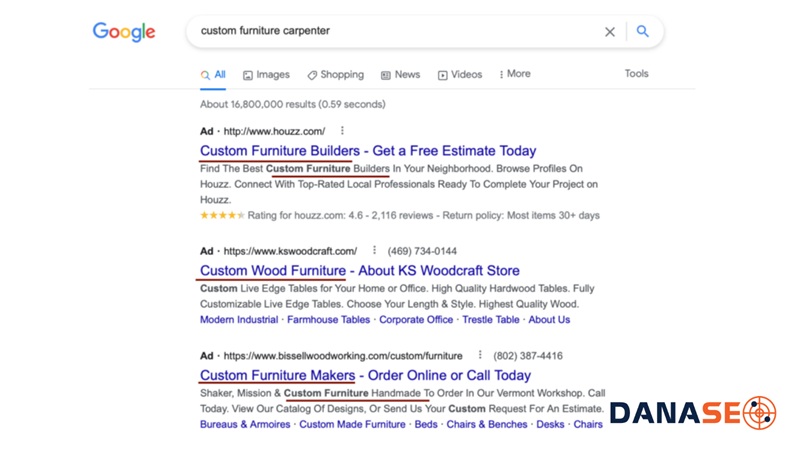Open three-dot menu beside bissellwoodworking.com ad
800x450 pixels.
click(x=480, y=355)
